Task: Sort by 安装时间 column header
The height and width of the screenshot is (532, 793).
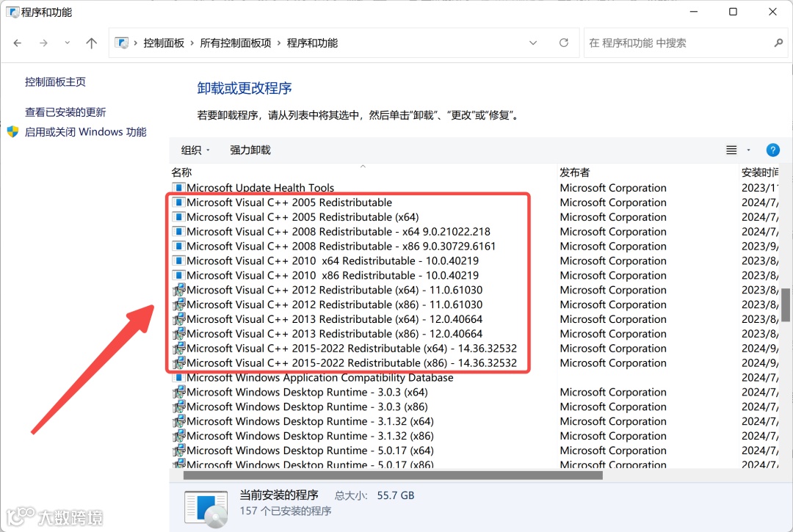Action: tap(760, 172)
